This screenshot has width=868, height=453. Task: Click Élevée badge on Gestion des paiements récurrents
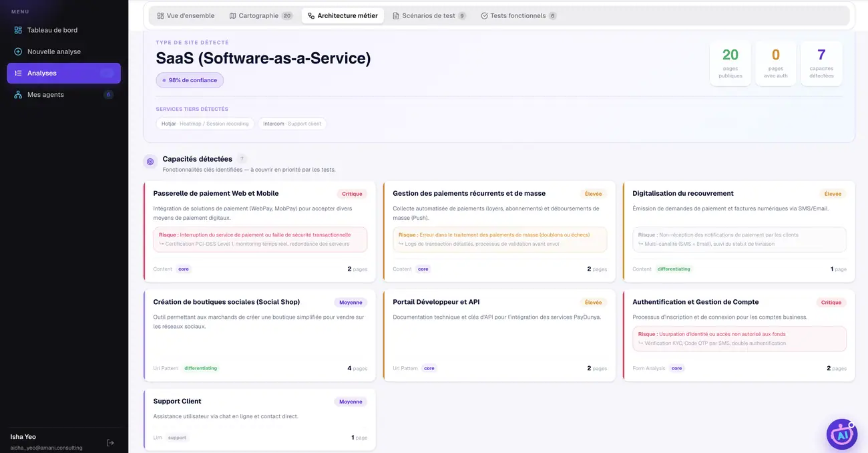point(593,194)
